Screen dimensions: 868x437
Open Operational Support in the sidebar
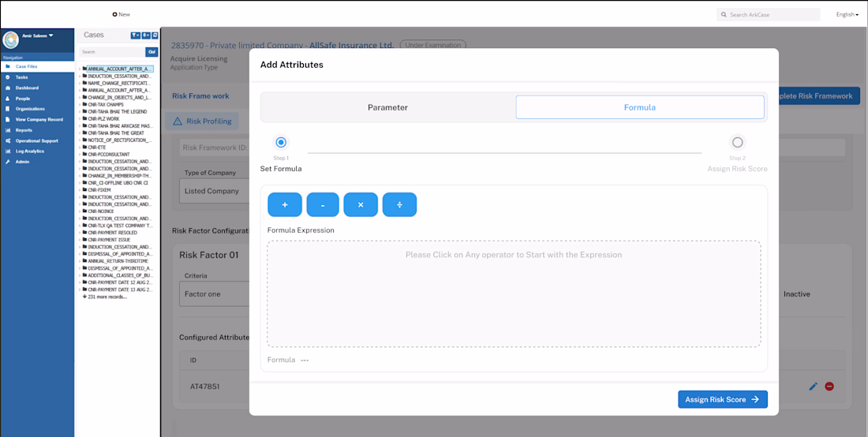tap(37, 140)
